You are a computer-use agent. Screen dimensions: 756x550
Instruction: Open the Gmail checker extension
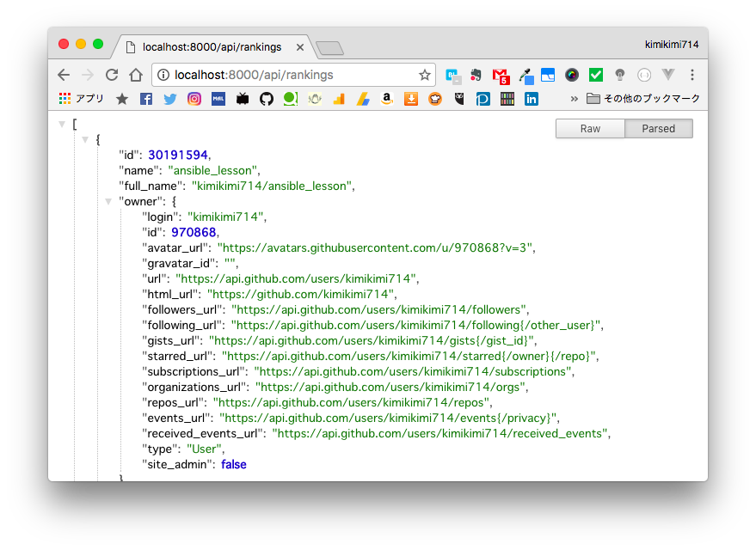[x=501, y=76]
